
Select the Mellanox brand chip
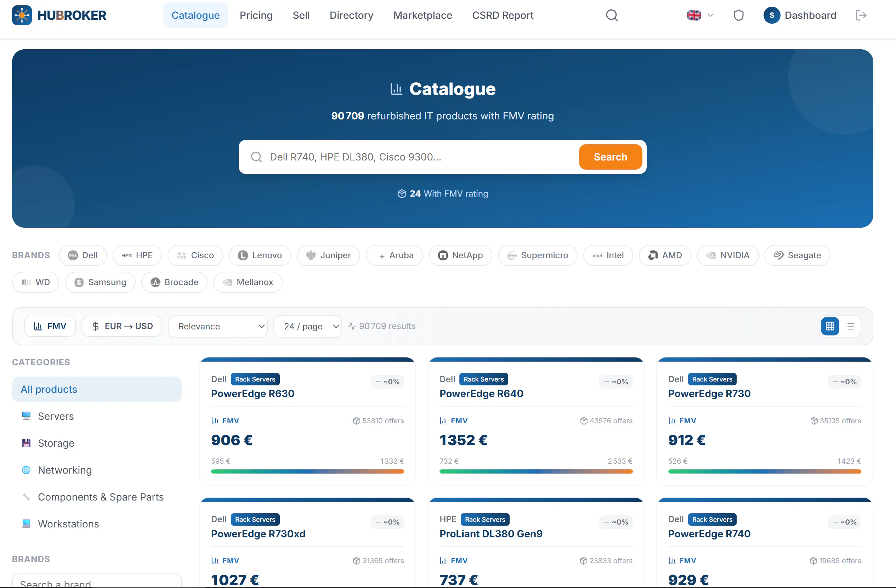tap(248, 282)
